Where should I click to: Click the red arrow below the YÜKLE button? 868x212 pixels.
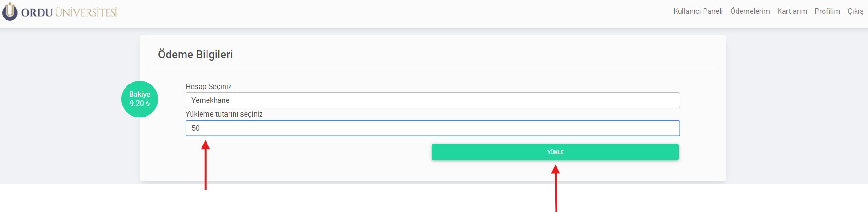[x=556, y=188]
